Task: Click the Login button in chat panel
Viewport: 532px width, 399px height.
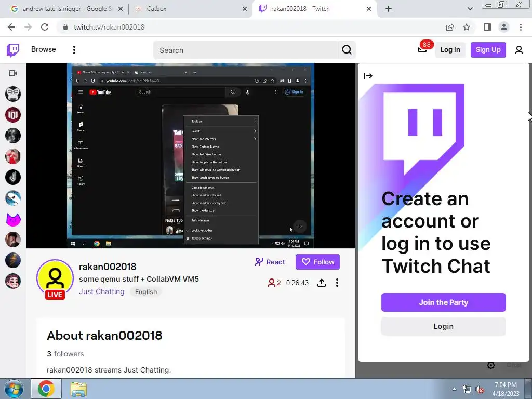Action: point(444,326)
